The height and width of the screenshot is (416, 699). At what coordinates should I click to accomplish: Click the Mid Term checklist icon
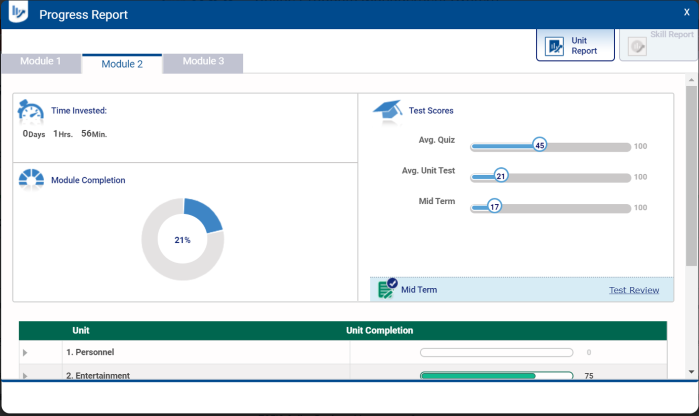387,289
